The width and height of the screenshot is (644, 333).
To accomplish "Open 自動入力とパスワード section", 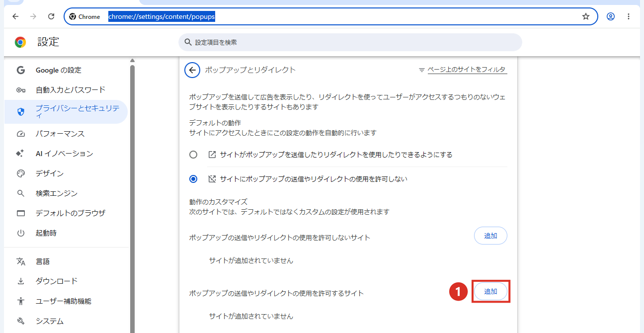I will click(x=66, y=90).
